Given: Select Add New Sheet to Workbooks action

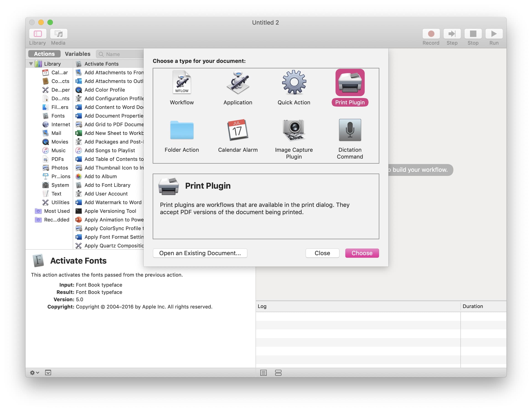Looking at the screenshot, I should coord(109,133).
